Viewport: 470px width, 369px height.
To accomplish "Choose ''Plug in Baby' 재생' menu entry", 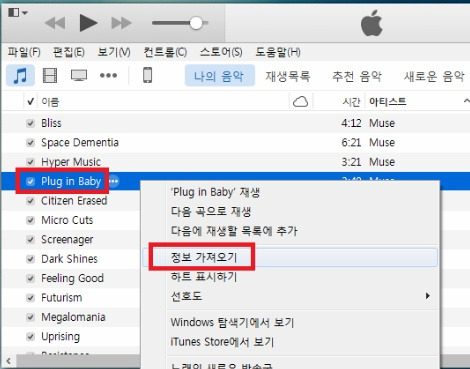I will pyautogui.click(x=215, y=192).
